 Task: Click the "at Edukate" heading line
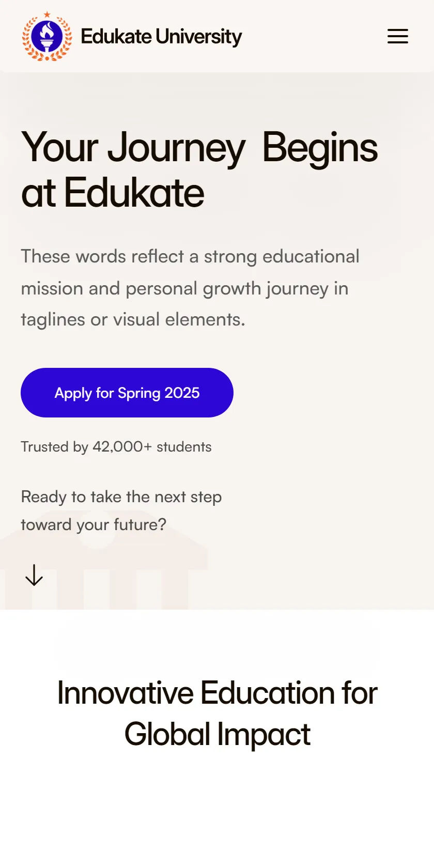113,193
